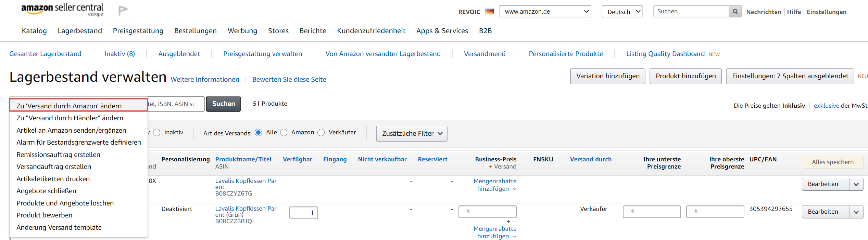Open the Deutsch language dropdown

(622, 11)
